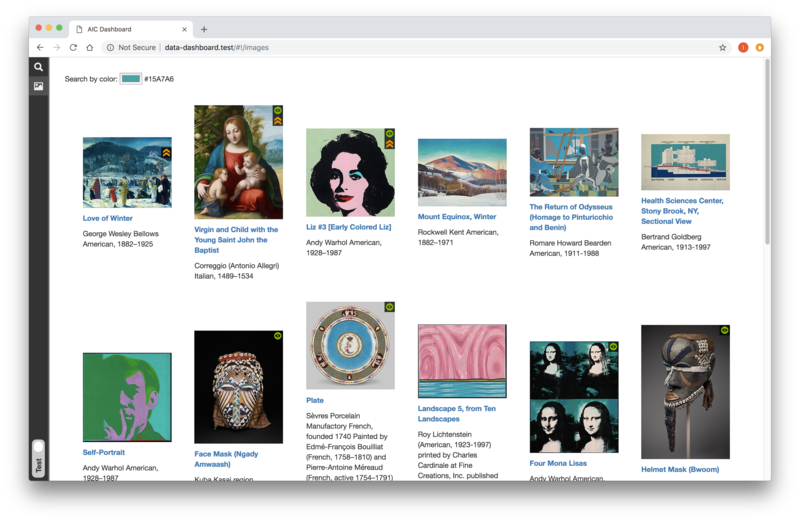Reload the current page

73,47
